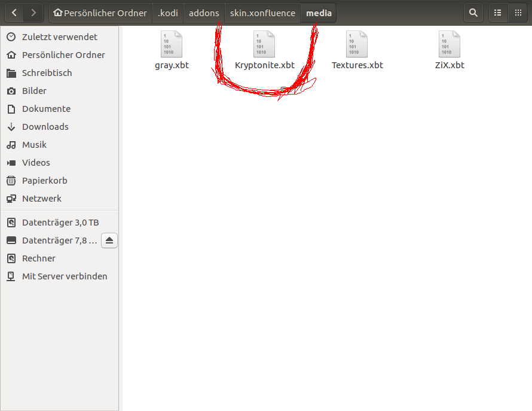532x411 pixels.
Task: Select the ZiX.xbt file icon
Action: tap(450, 44)
